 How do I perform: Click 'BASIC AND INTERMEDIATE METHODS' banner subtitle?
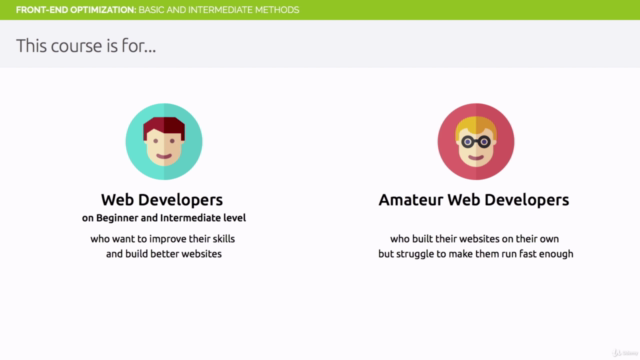[x=219, y=10]
